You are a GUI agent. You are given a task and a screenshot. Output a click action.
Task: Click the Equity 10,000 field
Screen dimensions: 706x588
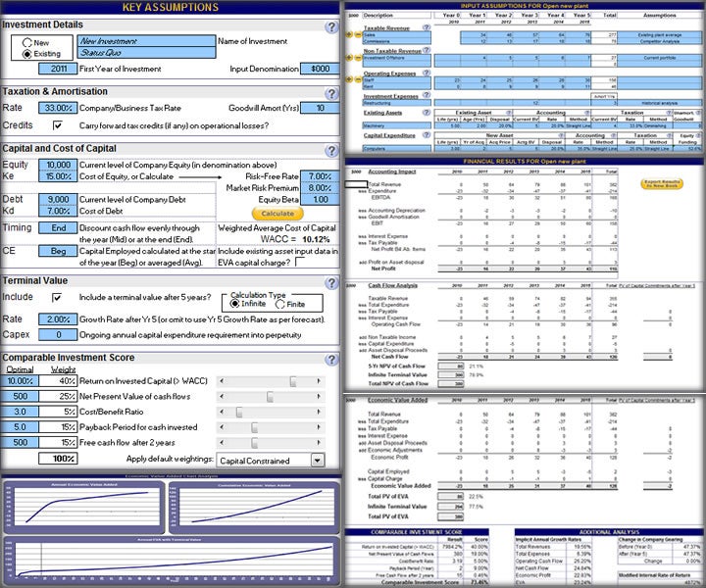(58, 165)
